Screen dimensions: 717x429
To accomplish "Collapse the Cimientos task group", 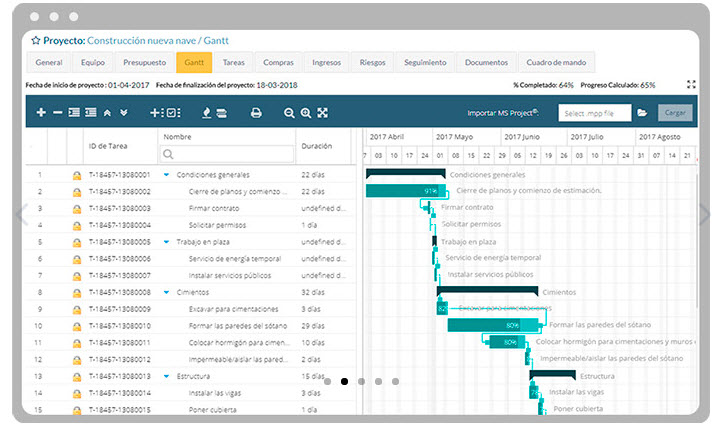I will [x=166, y=292].
